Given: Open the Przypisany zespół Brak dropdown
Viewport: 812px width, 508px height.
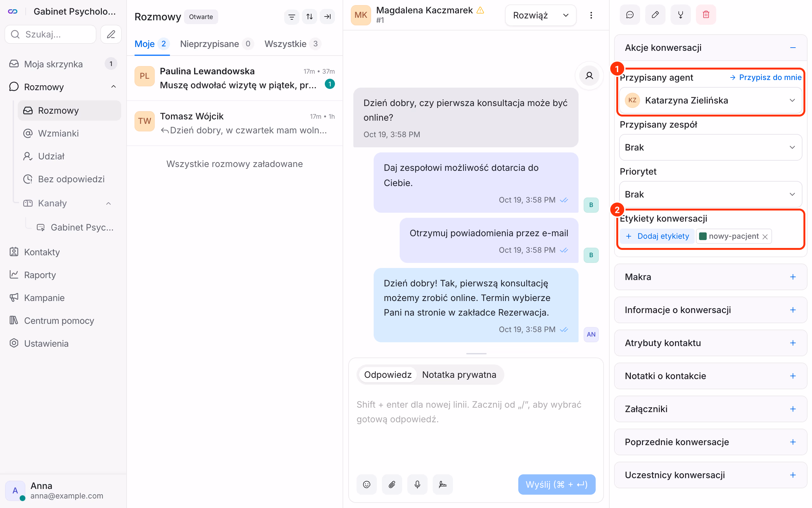Looking at the screenshot, I should 710,147.
